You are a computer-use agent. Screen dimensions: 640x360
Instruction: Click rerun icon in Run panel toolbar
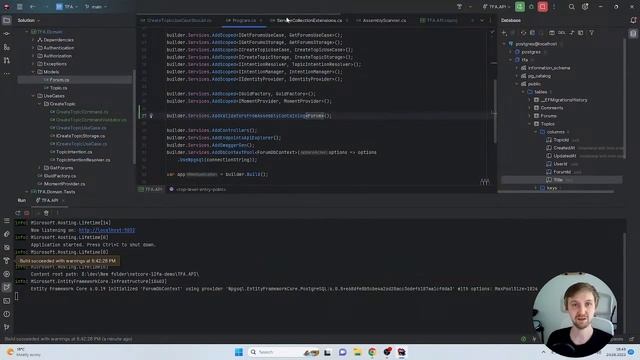(x=18, y=213)
